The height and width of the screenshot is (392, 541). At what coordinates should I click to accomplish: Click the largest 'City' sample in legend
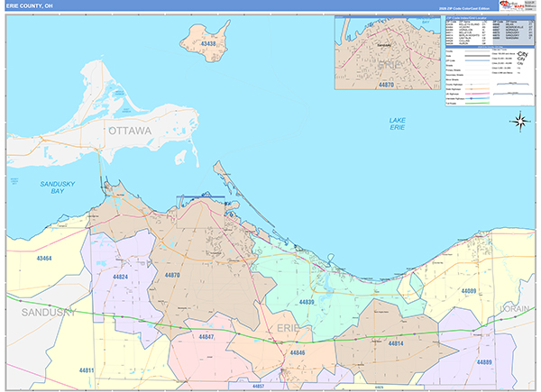pos(522,54)
